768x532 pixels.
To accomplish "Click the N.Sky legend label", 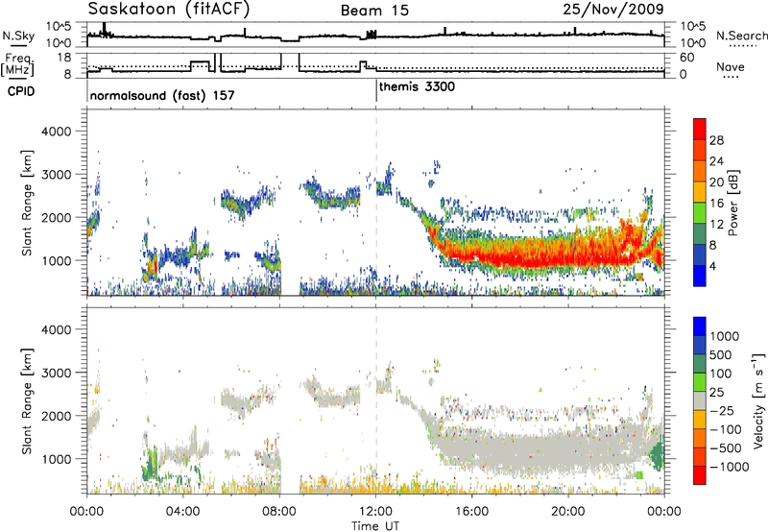I will click(18, 36).
